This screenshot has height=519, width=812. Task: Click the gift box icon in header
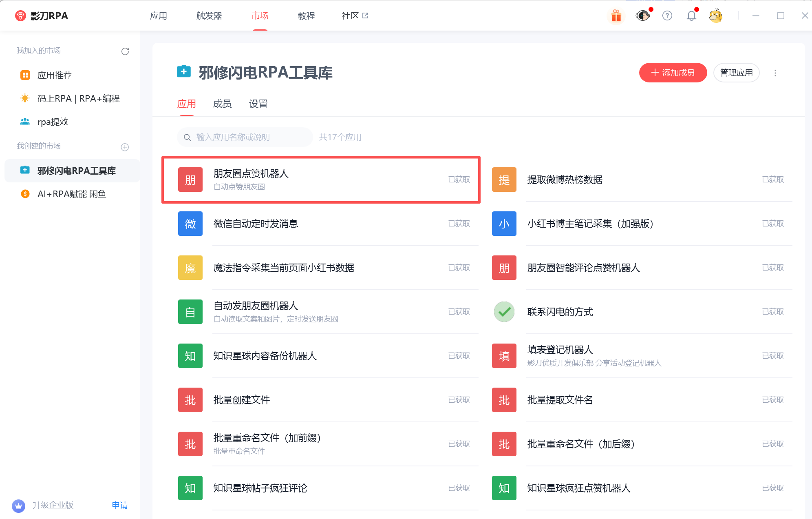pos(616,16)
